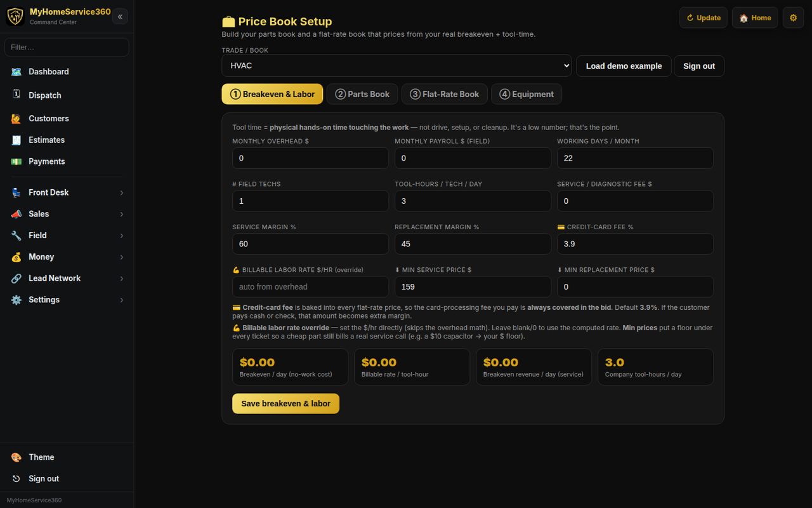Click the Sales megaphone icon
Viewport: 812px width, 508px height.
pyautogui.click(x=16, y=214)
